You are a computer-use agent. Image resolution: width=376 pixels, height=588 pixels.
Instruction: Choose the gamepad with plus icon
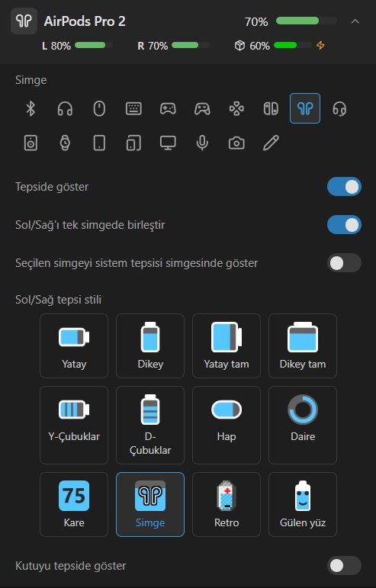(168, 109)
